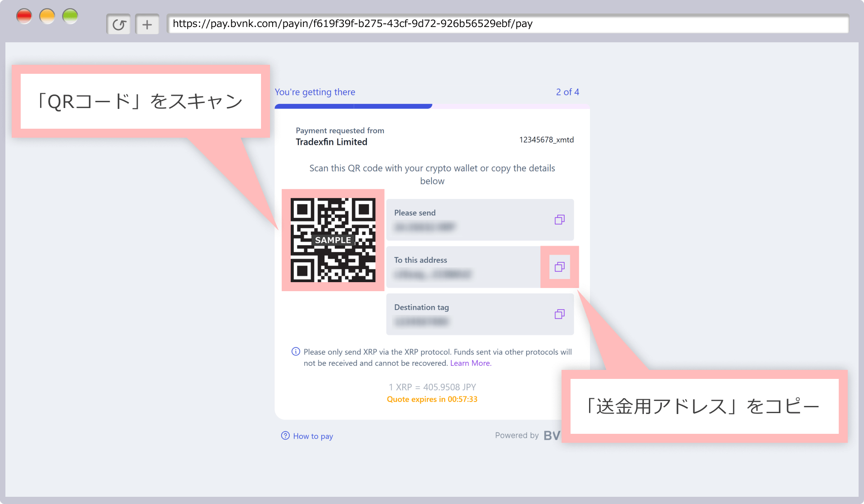
Task: Click the browser reload icon
Action: [x=119, y=24]
